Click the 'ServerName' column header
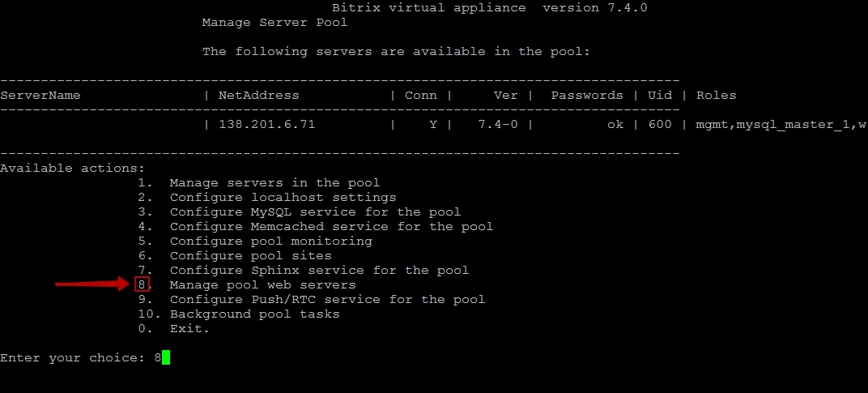Viewport: 868px width, 393px height. pyautogui.click(x=40, y=96)
